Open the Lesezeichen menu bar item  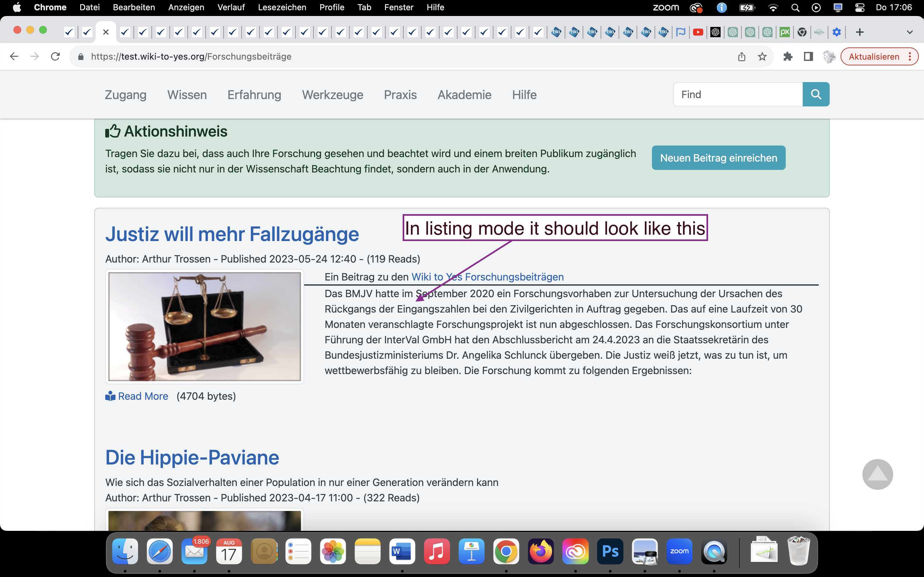point(282,7)
